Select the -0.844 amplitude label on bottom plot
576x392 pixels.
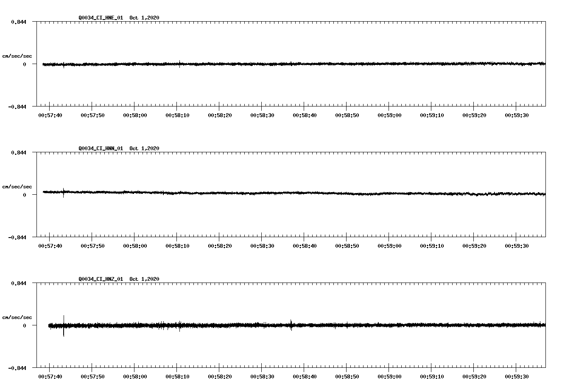pos(17,368)
